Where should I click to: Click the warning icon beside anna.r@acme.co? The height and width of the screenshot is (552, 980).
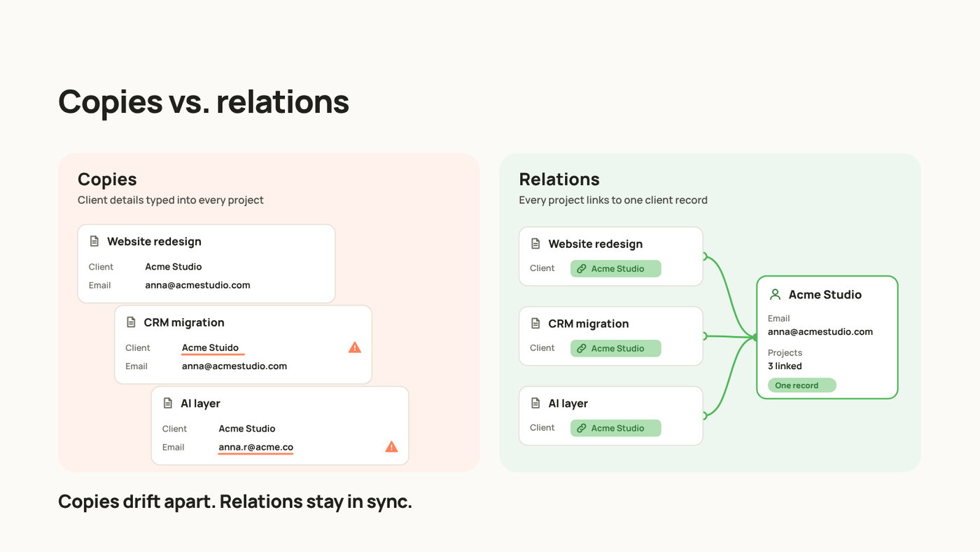(392, 447)
